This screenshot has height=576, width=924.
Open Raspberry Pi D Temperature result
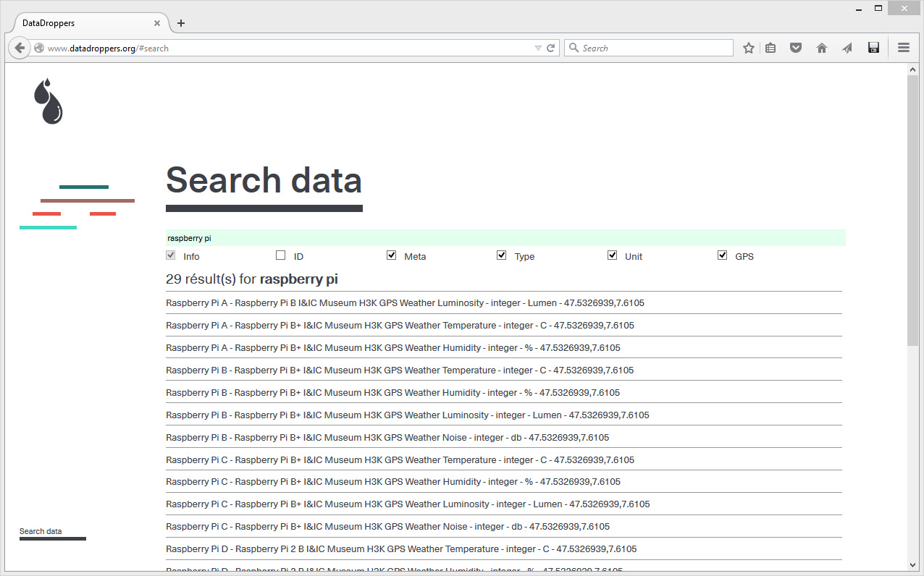click(504, 549)
